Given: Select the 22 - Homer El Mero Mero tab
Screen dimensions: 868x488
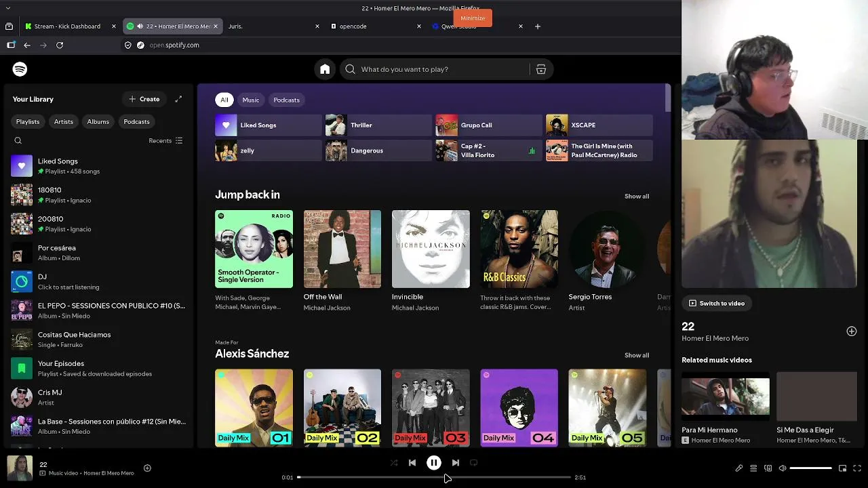Looking at the screenshot, I should [x=173, y=26].
